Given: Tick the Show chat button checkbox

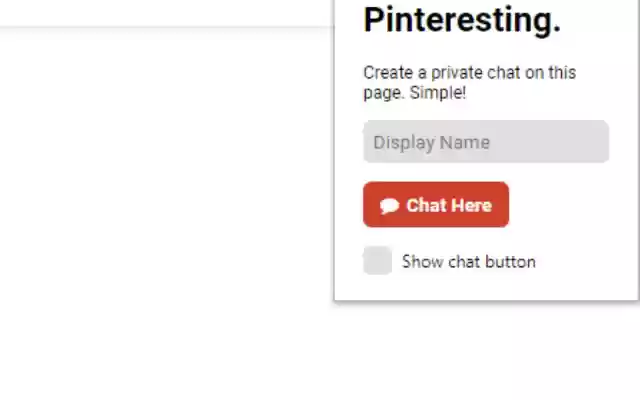Looking at the screenshot, I should point(377,261).
